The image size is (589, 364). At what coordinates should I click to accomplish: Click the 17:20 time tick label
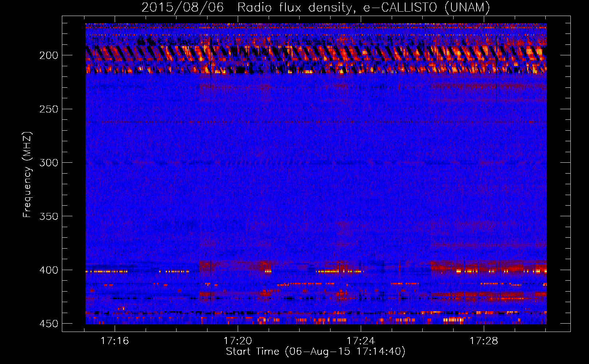coord(238,341)
